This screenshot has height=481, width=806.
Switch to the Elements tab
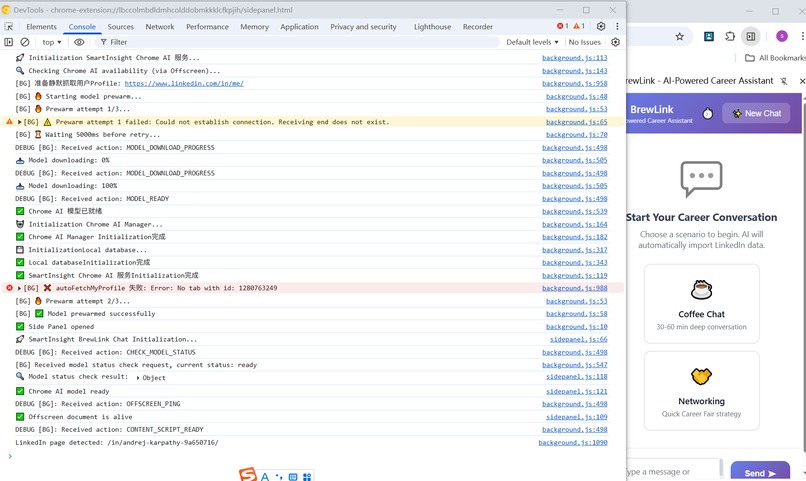[x=41, y=27]
